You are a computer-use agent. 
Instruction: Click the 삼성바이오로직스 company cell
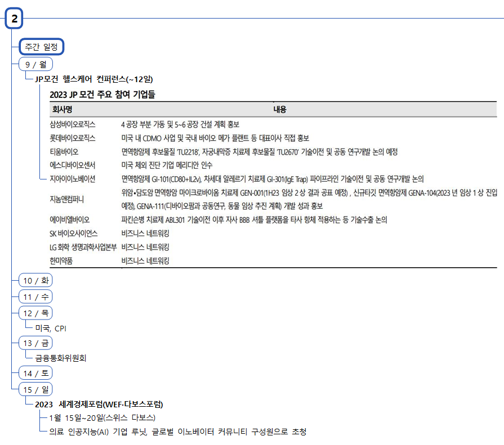[72, 124]
